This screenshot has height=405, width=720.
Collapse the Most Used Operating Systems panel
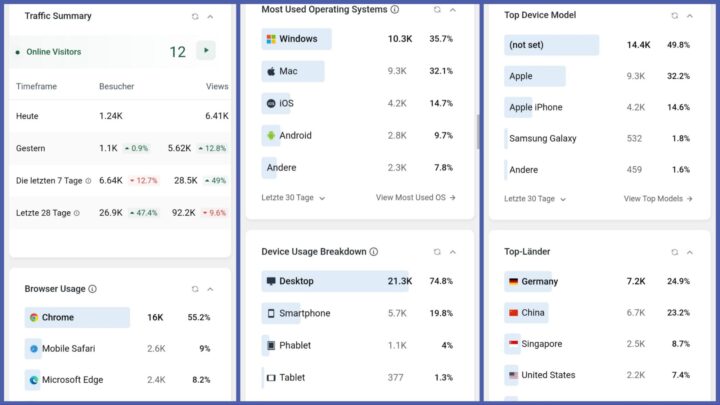pos(452,9)
